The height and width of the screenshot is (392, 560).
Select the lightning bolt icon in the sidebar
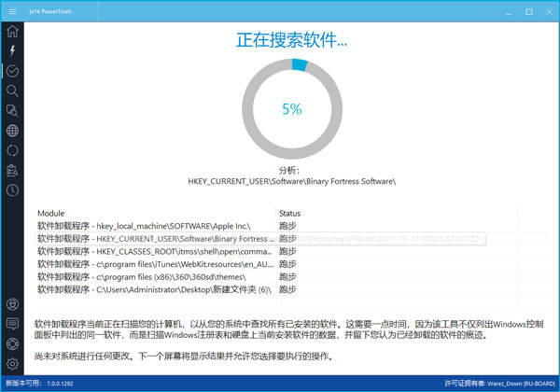(12, 49)
